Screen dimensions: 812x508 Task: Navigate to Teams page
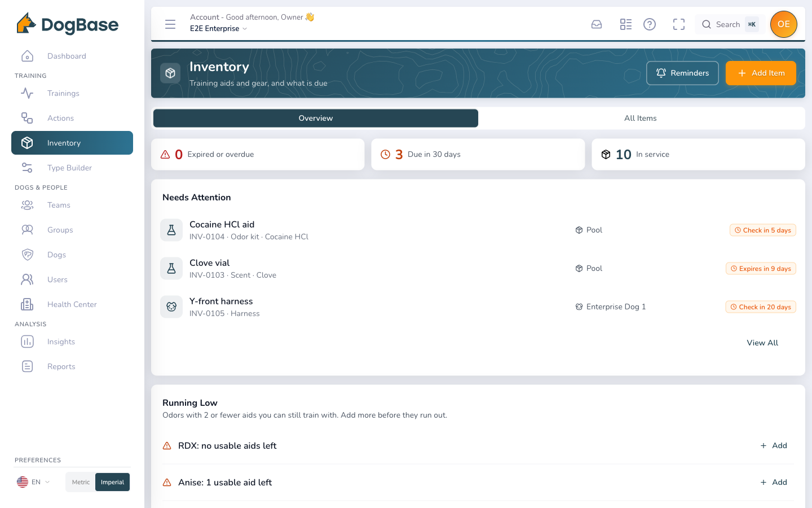coord(72,205)
